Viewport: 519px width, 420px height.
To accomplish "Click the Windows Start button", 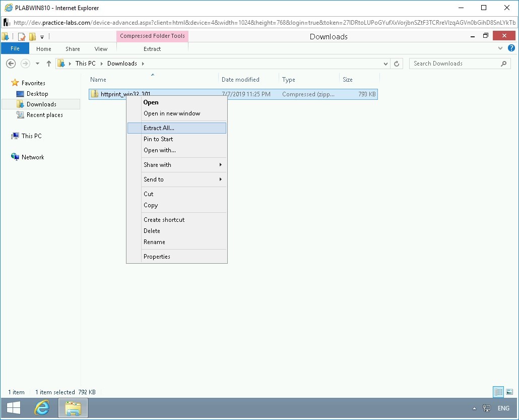I will (x=14, y=408).
